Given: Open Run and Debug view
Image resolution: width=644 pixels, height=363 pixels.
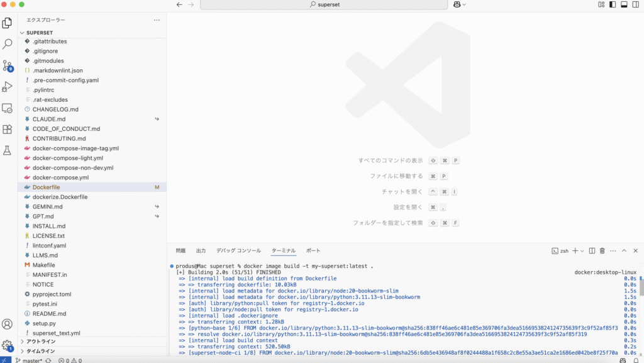Looking at the screenshot, I should pos(8,87).
